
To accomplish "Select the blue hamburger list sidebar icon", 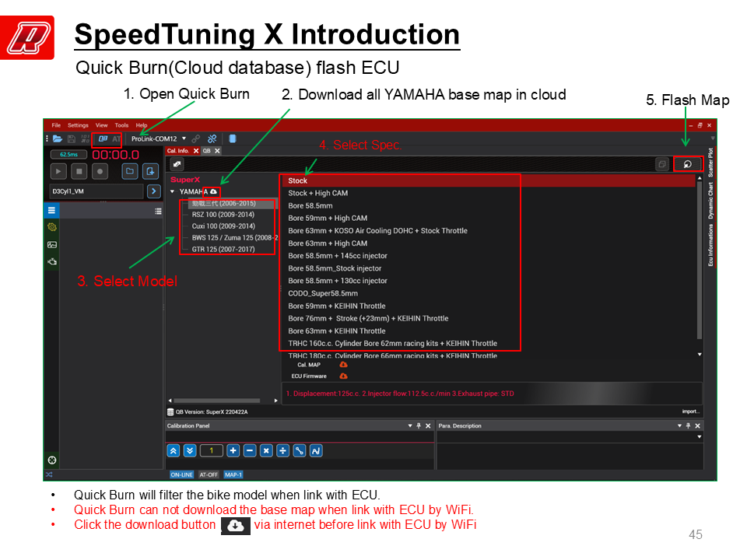I will point(51,210).
